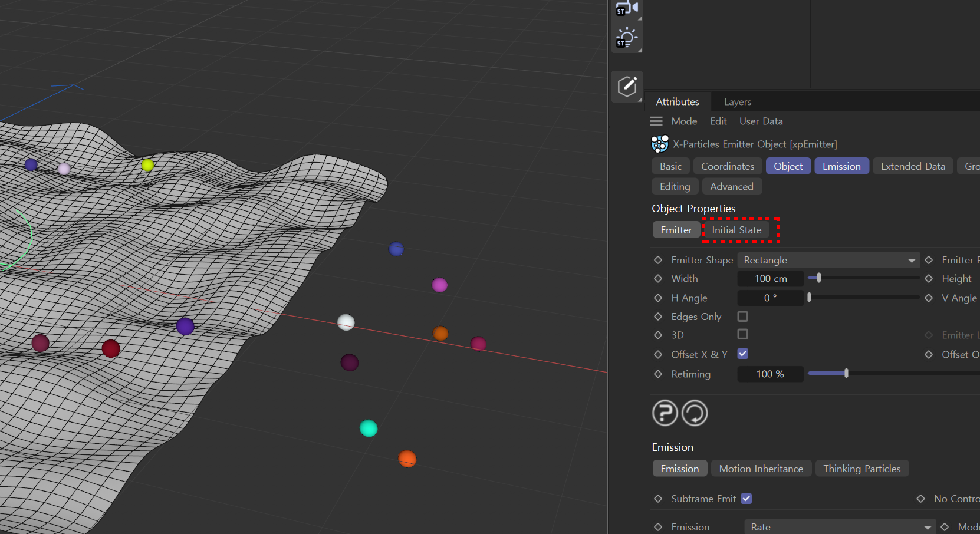980x534 pixels.
Task: Click the Motion Inheritance button
Action: [x=761, y=469]
